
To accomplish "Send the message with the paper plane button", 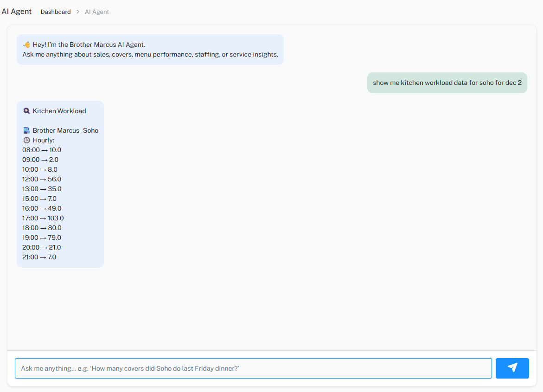I will (512, 368).
